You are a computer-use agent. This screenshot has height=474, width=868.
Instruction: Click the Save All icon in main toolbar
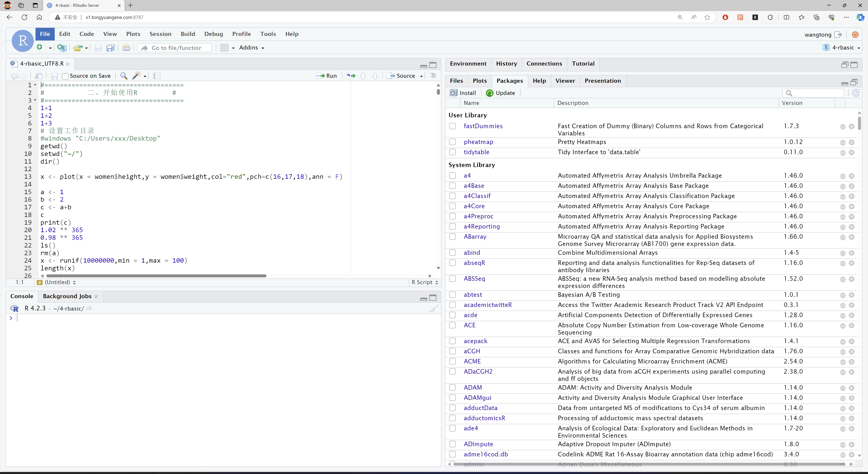111,48
